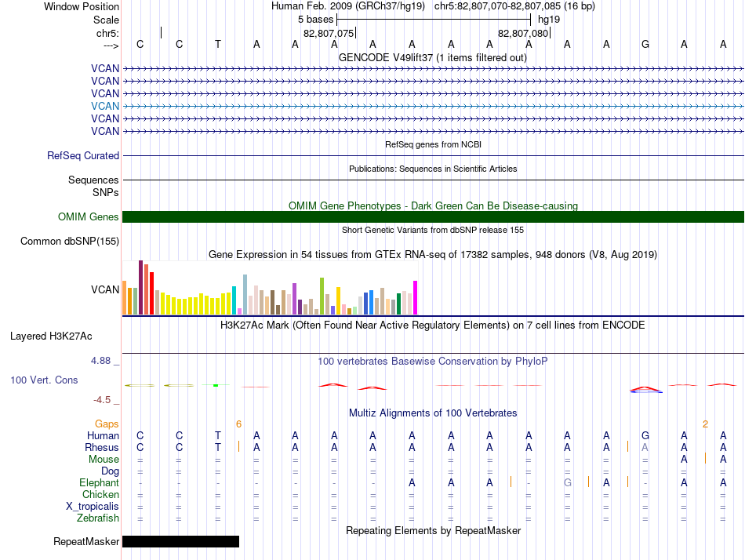This screenshot has height=560, width=745.
Task: Click the chr5: ruler label
Action: point(107,33)
